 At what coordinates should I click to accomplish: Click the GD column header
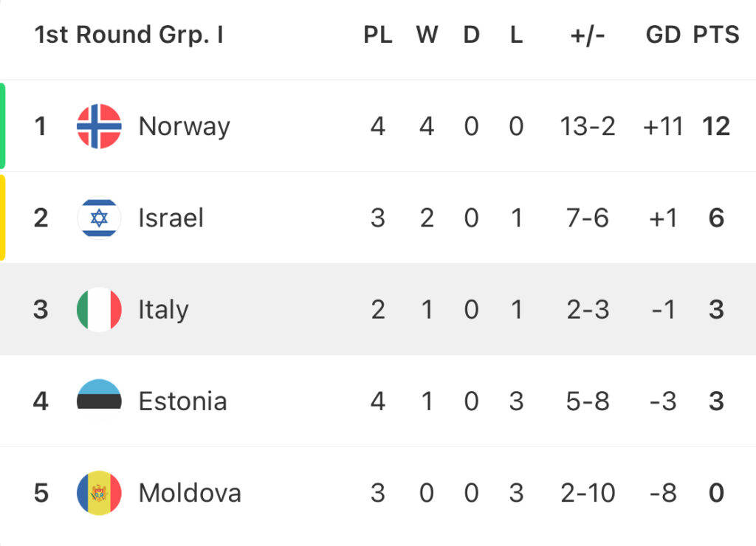(662, 35)
